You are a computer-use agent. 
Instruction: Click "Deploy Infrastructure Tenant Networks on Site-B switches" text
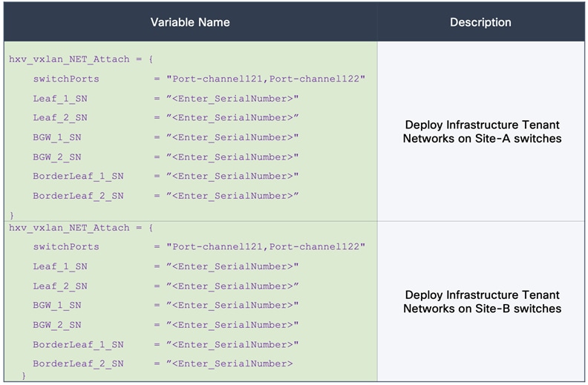(x=482, y=301)
